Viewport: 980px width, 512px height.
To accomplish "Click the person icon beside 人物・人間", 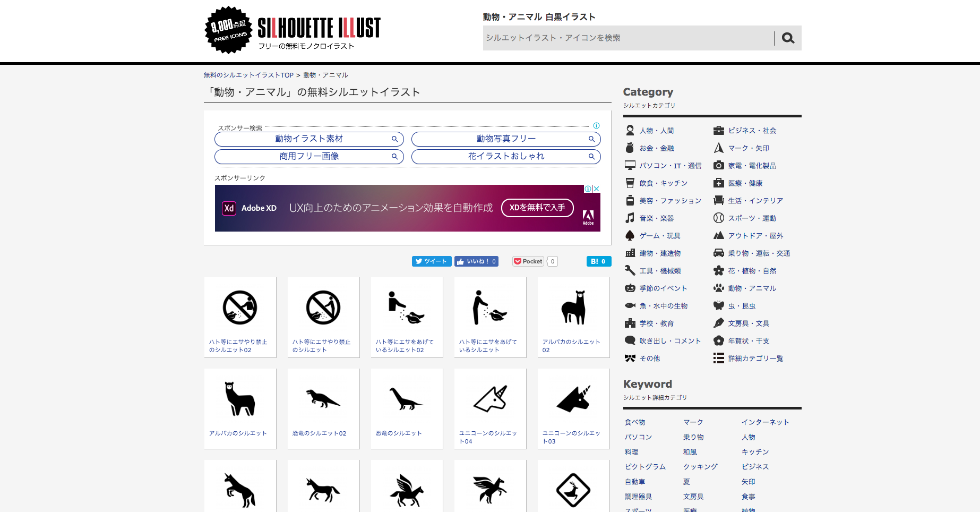I will click(x=630, y=130).
